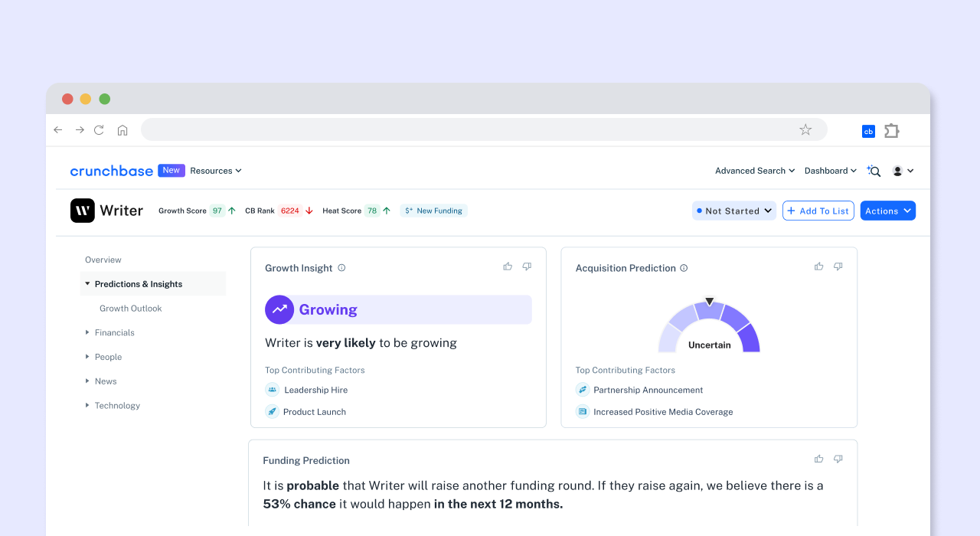Click the Product Launch rocket icon

(272, 411)
